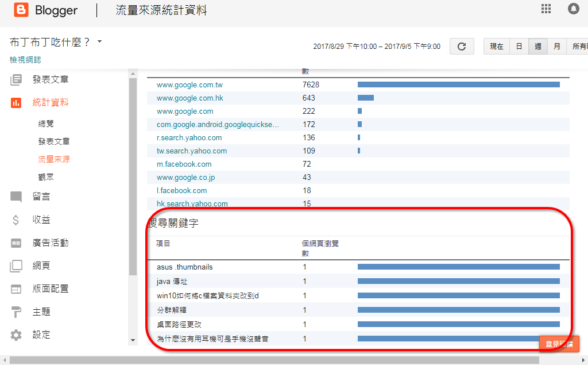Click the 7628 pageview count value
The image size is (588, 365).
[311, 85]
